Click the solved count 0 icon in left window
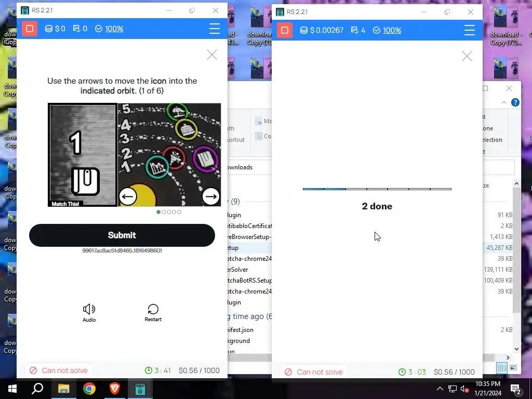 pyautogui.click(x=76, y=29)
